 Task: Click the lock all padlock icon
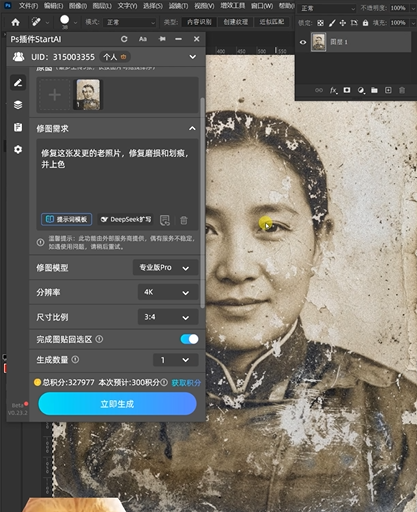click(x=365, y=23)
